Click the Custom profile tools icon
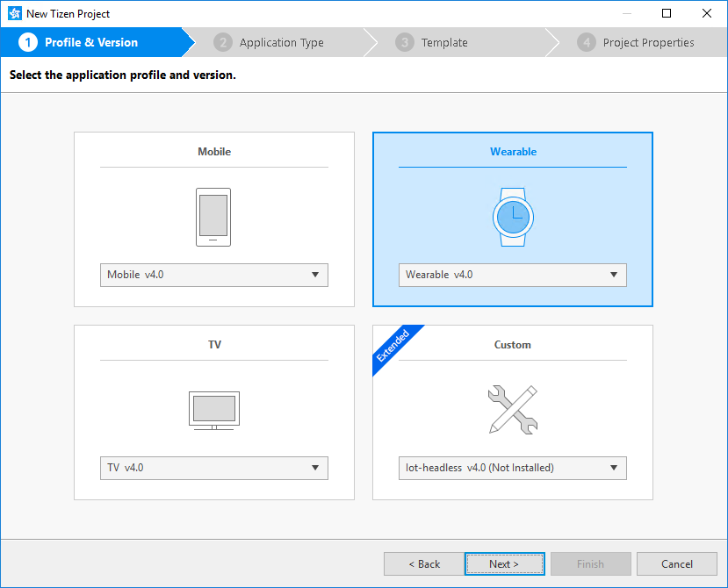The image size is (728, 588). coord(512,410)
